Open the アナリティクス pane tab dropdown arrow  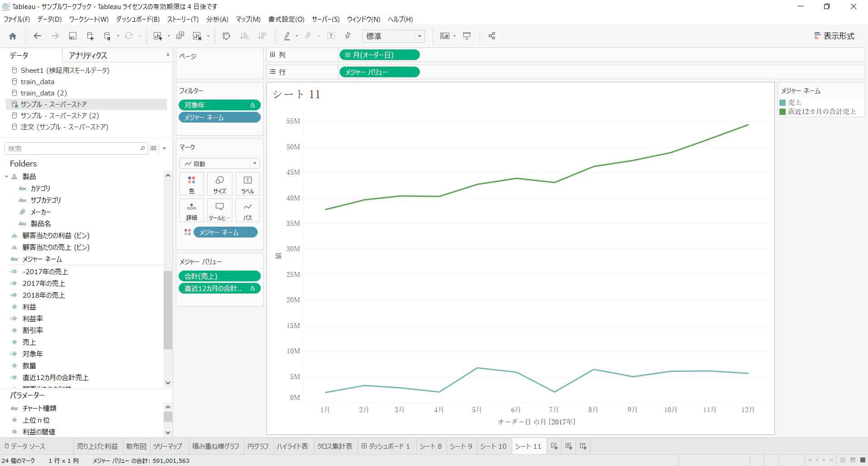tap(168, 55)
